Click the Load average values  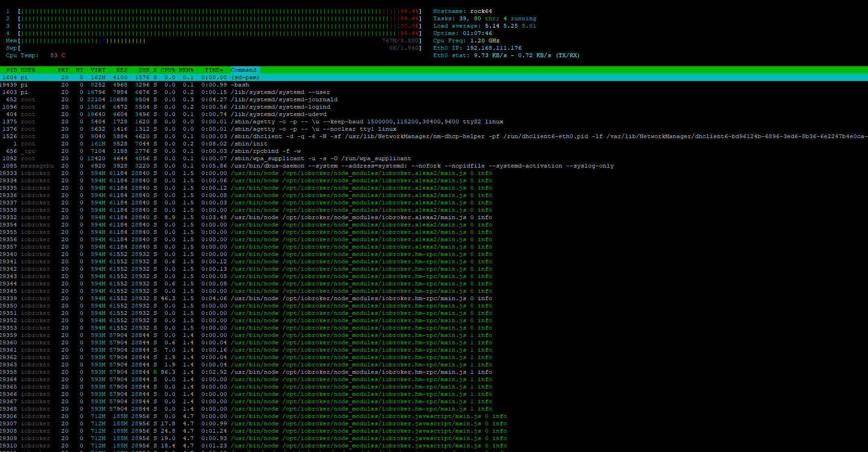tap(511, 26)
